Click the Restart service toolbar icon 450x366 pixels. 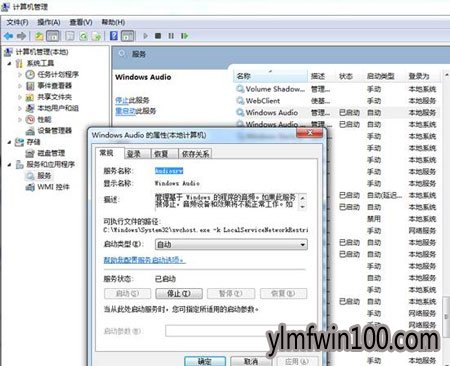pyautogui.click(x=184, y=36)
